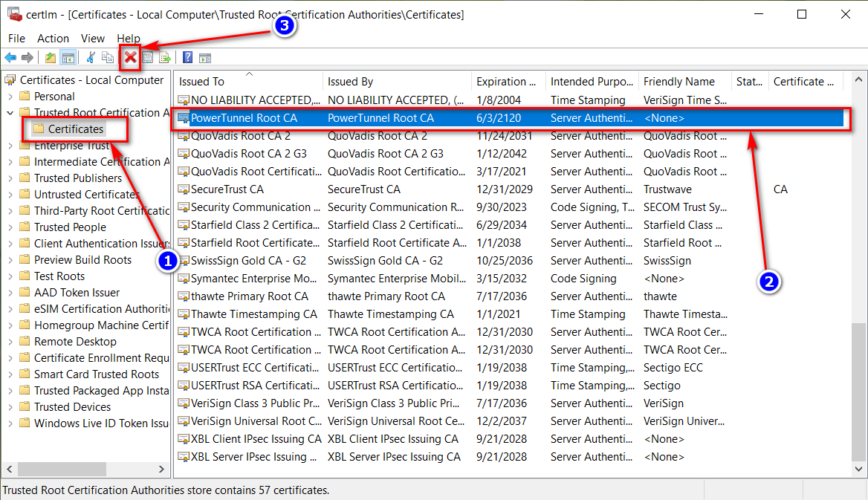Click Trusted Publishers folder icon
Viewport: 868px width, 500px height.
coord(25,178)
